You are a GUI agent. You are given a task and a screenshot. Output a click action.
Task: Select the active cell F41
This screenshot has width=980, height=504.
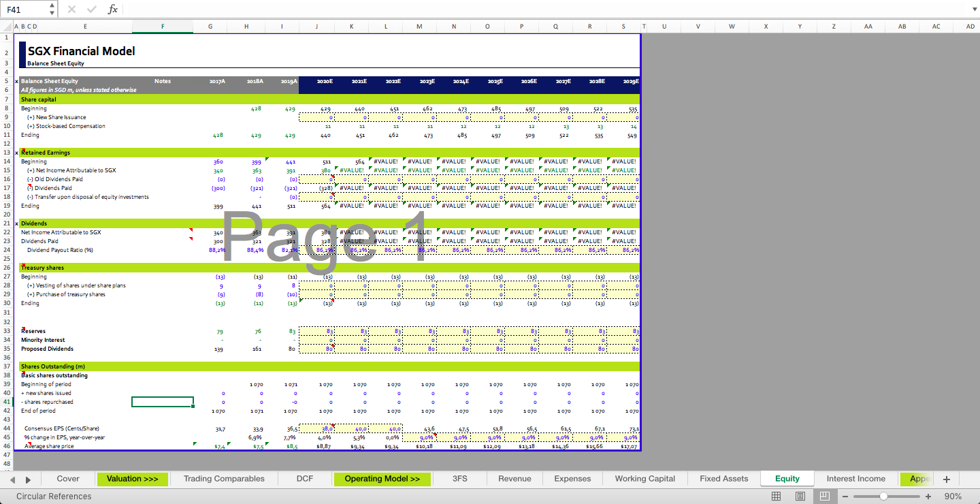pyautogui.click(x=163, y=402)
